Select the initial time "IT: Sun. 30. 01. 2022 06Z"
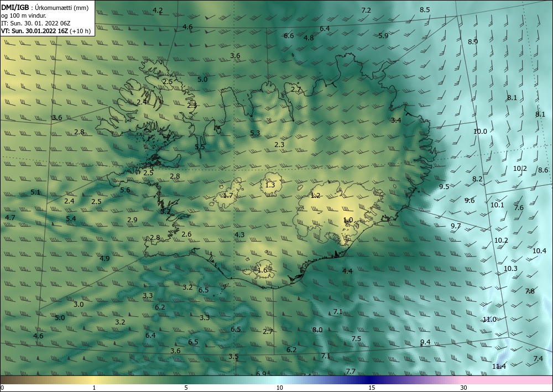 pos(35,23)
